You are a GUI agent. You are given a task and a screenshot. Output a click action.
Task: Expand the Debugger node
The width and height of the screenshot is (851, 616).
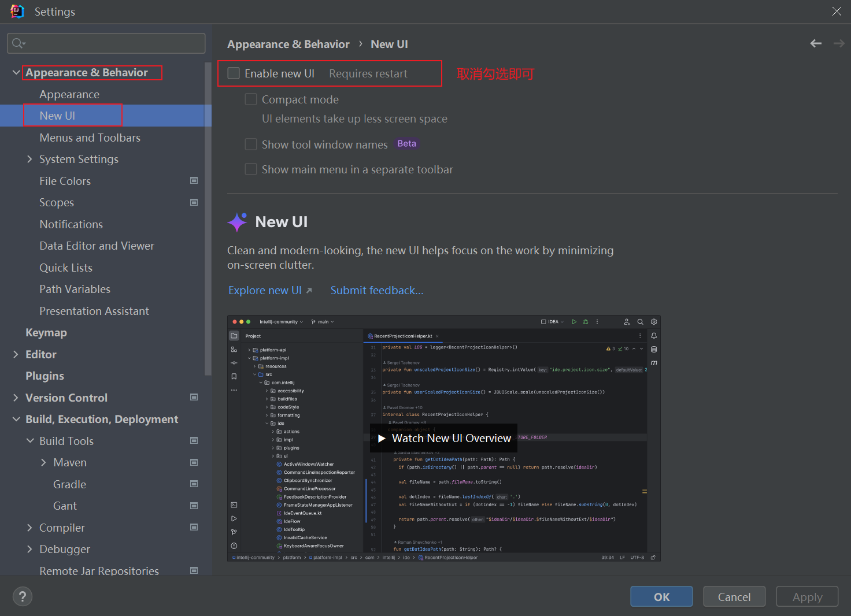[29, 549]
